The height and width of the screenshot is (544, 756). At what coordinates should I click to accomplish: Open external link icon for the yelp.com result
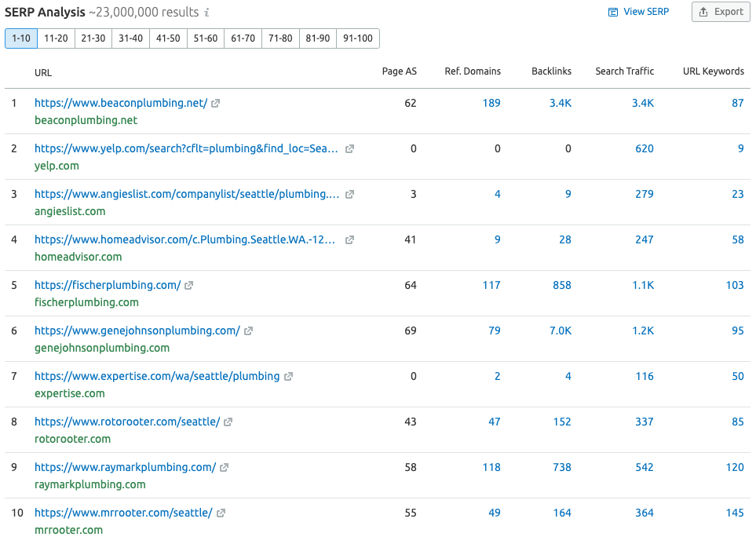point(349,149)
